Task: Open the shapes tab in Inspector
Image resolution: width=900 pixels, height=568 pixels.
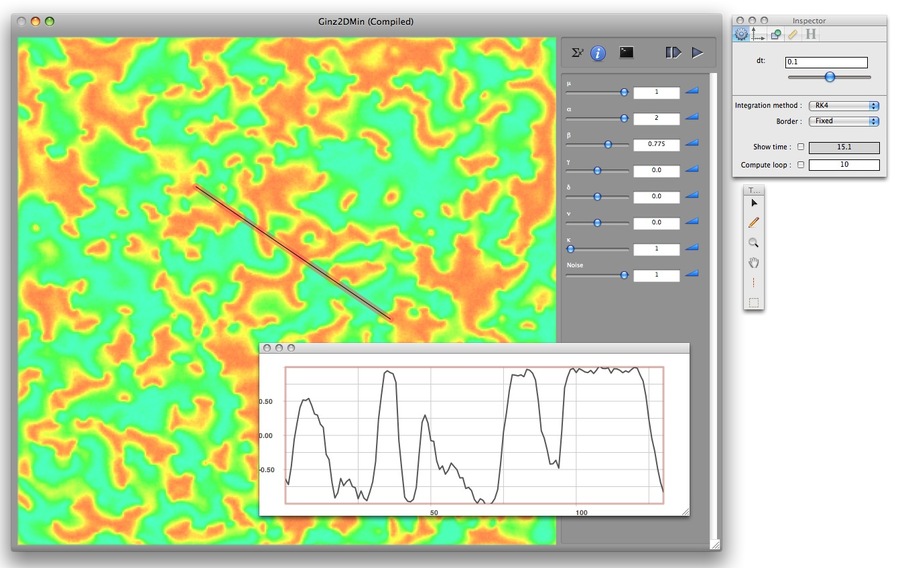Action: 776,35
